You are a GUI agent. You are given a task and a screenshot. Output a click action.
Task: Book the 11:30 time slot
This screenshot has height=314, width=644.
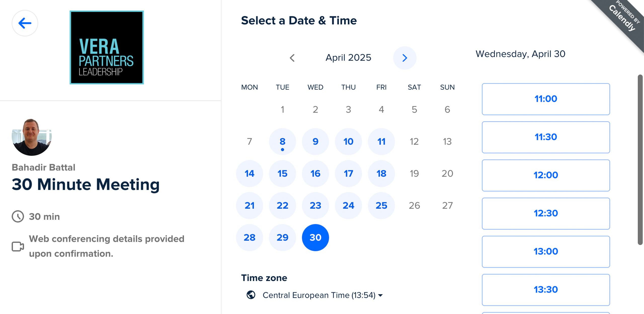coord(546,137)
